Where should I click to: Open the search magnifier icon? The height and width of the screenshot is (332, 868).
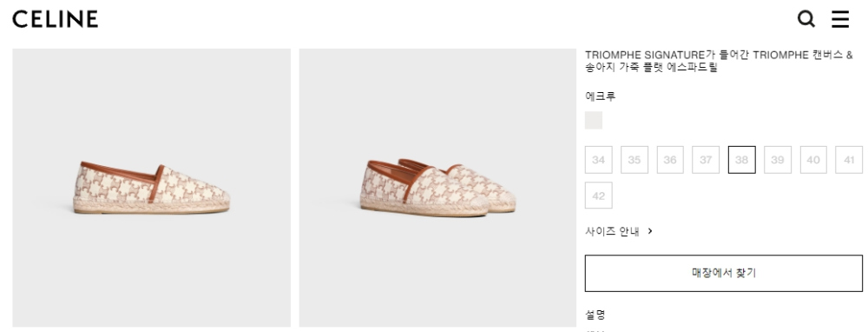pos(806,19)
